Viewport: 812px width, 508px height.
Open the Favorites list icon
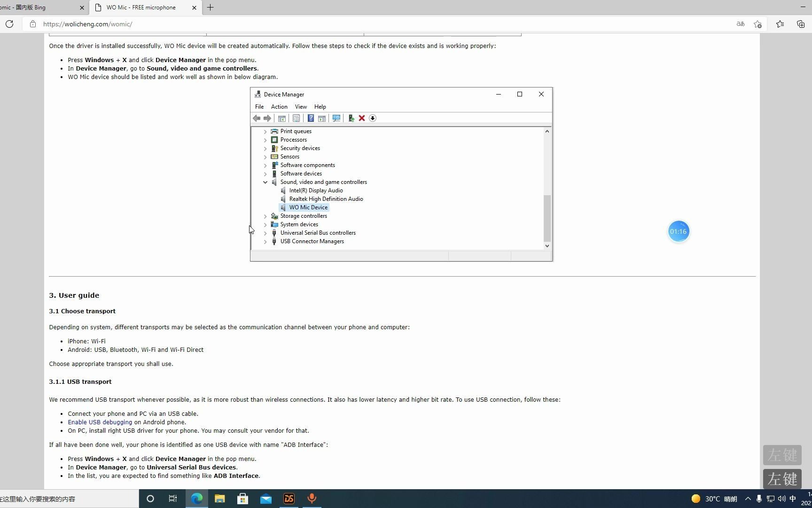tap(780, 24)
